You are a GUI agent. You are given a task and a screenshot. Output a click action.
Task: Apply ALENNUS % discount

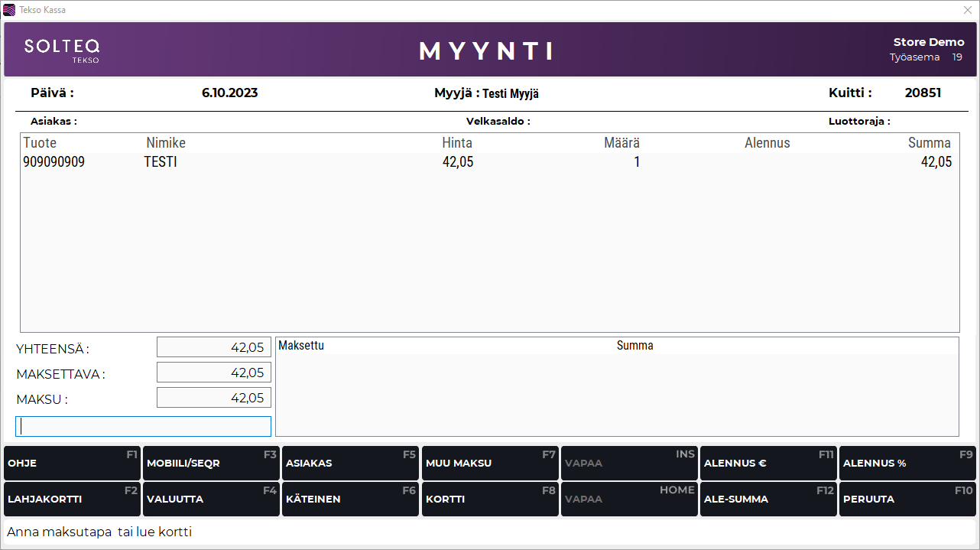coord(907,463)
